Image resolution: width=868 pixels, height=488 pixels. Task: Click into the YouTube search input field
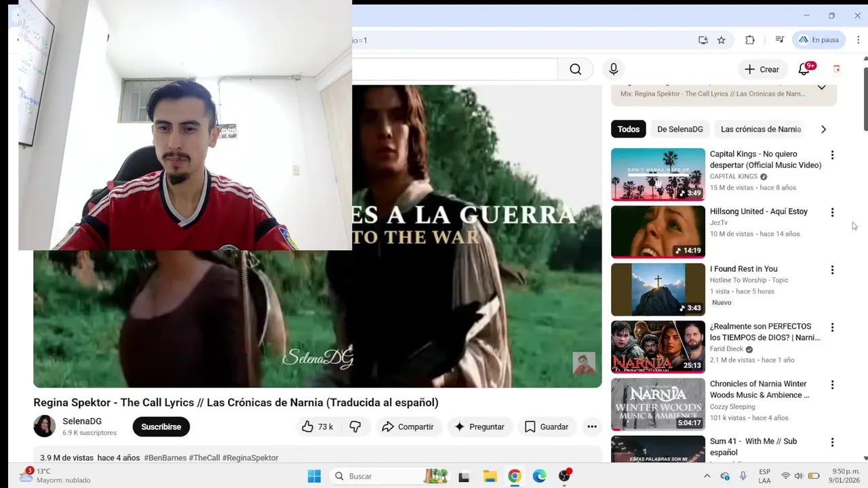[x=454, y=69]
